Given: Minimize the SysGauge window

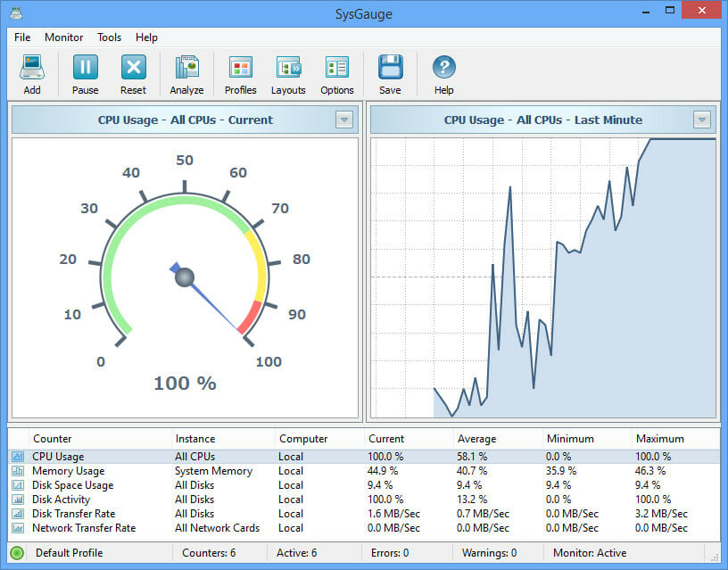Looking at the screenshot, I should click(x=645, y=11).
